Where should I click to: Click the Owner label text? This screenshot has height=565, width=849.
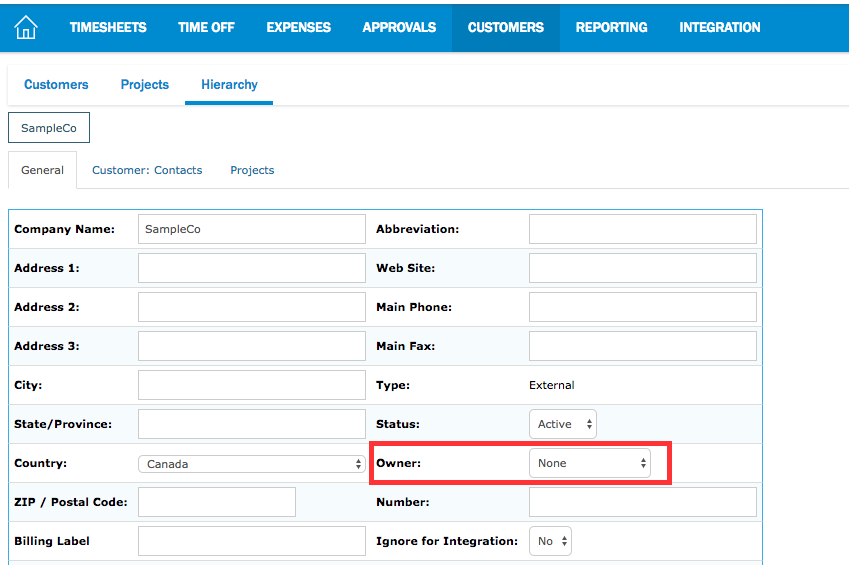[399, 463]
